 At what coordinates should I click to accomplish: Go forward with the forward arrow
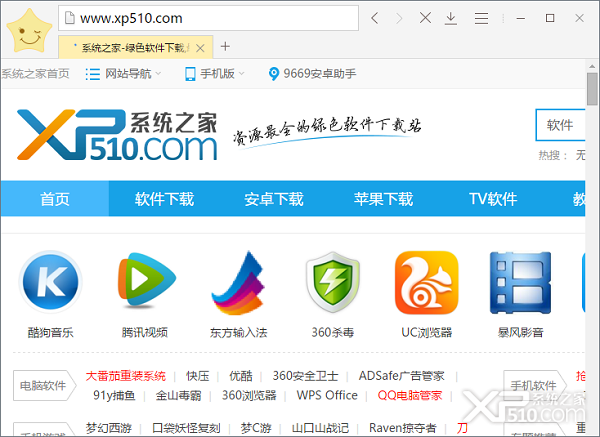pos(399,18)
